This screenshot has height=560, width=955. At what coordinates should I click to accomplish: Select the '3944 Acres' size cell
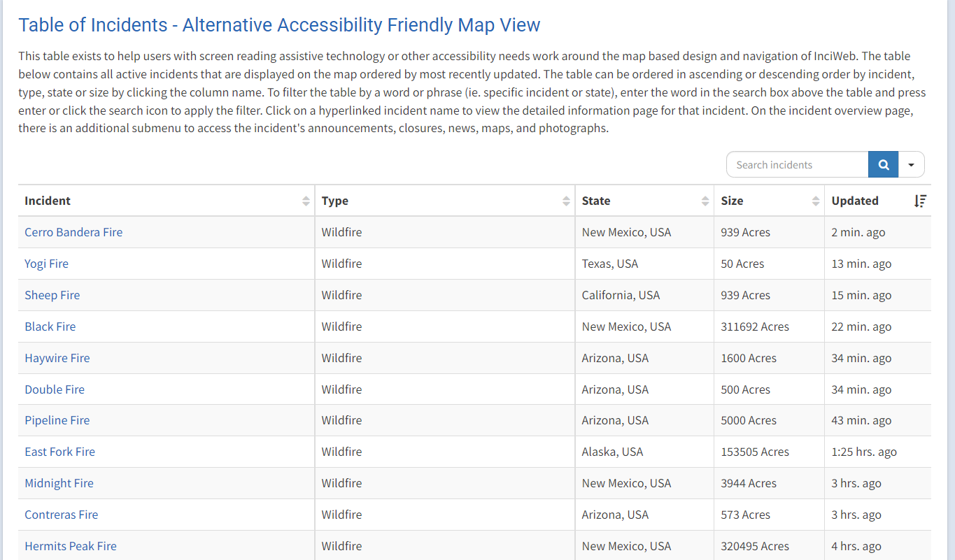(769, 483)
